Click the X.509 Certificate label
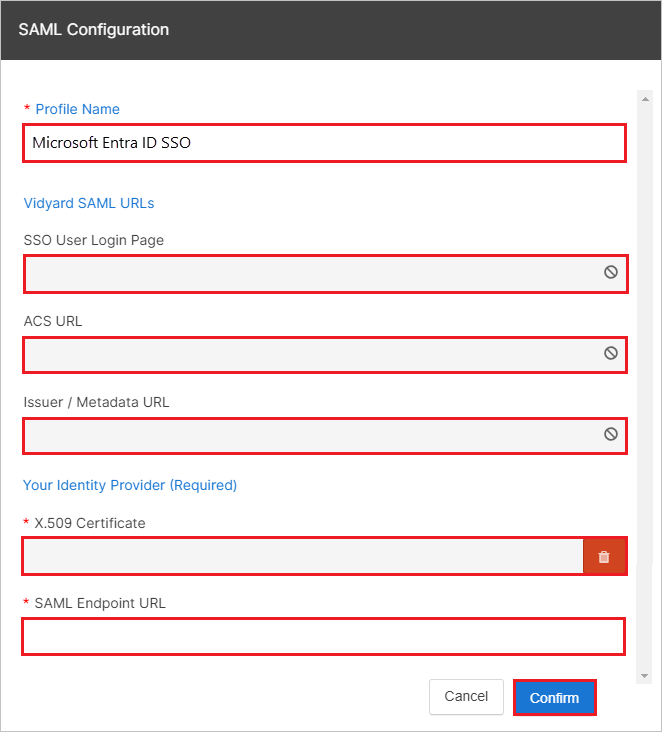 tap(90, 523)
